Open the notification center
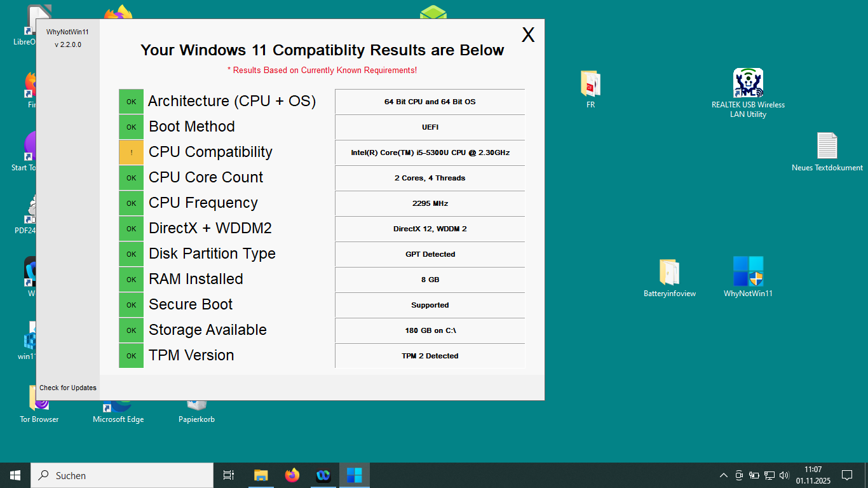Screen dimensions: 868x488 point(846,475)
